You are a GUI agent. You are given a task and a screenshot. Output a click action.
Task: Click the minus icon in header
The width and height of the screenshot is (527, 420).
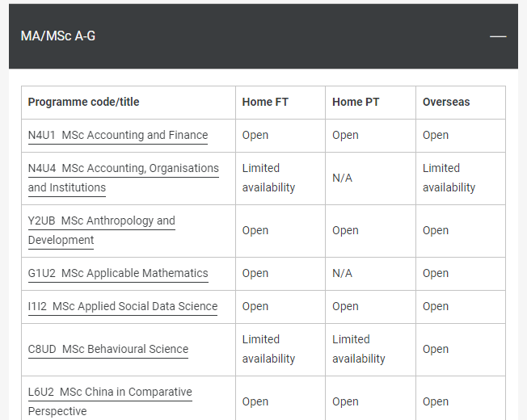(x=498, y=36)
